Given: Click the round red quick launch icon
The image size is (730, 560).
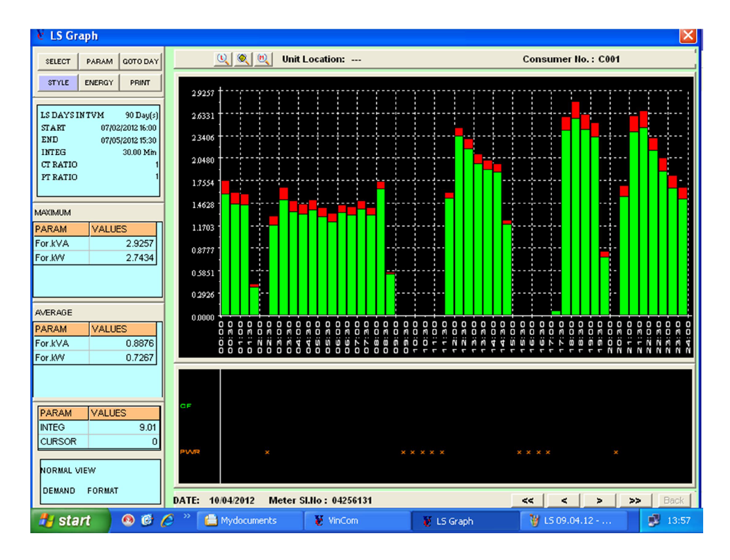Looking at the screenshot, I should 127,519.
